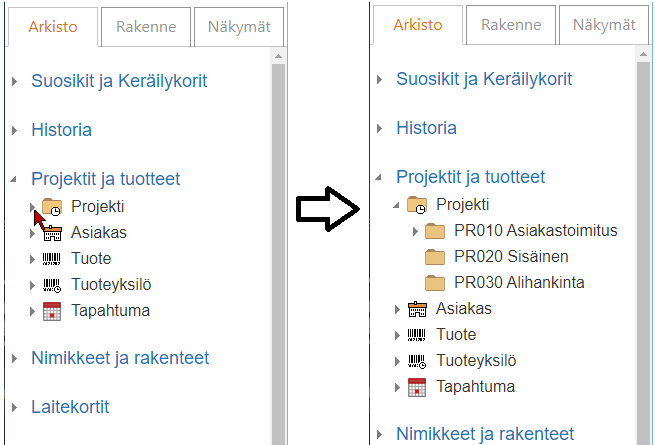Click the PR020 Sisäinen folder icon
The height and width of the screenshot is (445, 655).
point(435,257)
